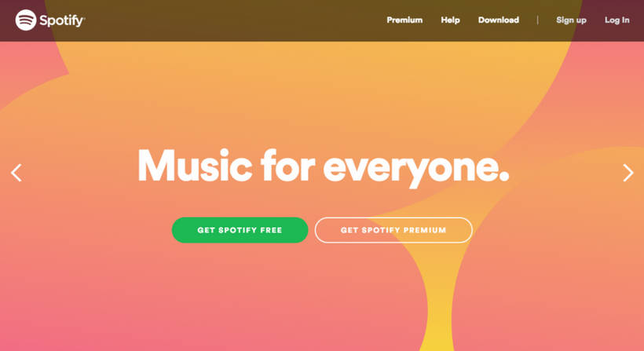Click the pink background below Get Spotify Free
This screenshot has height=351, width=644.
(x=238, y=295)
